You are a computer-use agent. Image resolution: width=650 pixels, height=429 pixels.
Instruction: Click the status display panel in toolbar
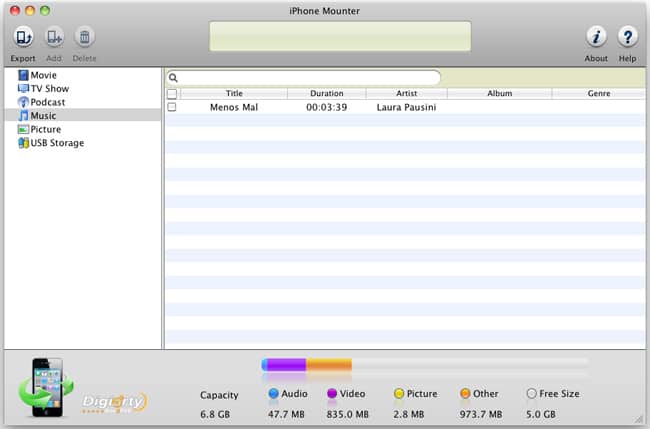pos(340,36)
